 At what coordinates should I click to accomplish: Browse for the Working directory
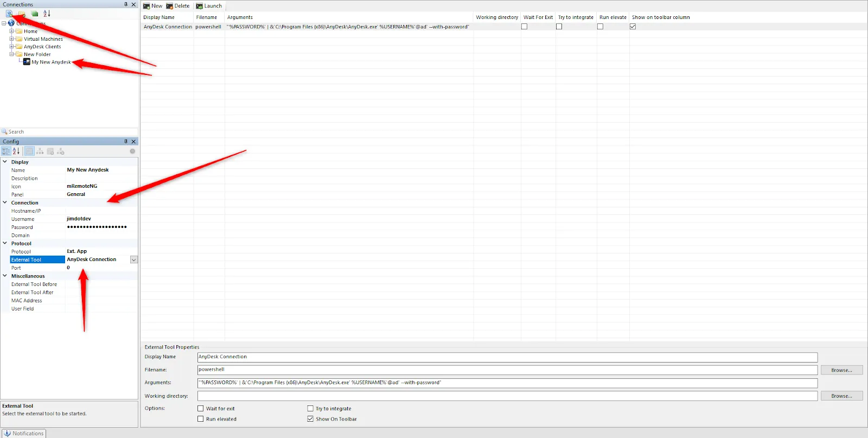[x=841, y=396]
